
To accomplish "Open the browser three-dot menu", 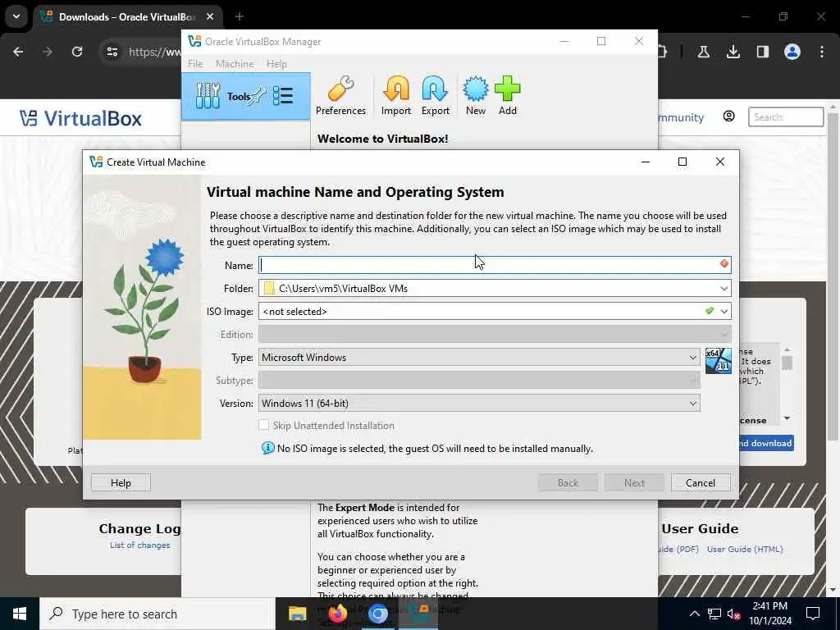I will 822,52.
